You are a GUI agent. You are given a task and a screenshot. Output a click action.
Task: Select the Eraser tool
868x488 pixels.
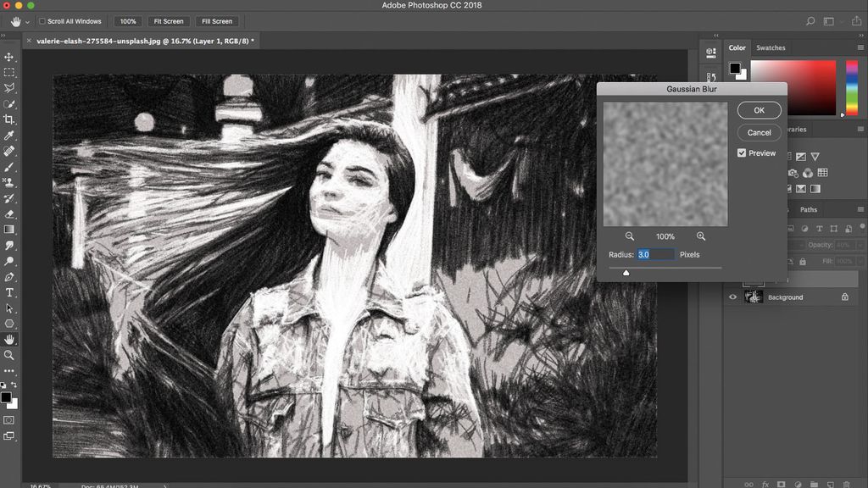[9, 215]
